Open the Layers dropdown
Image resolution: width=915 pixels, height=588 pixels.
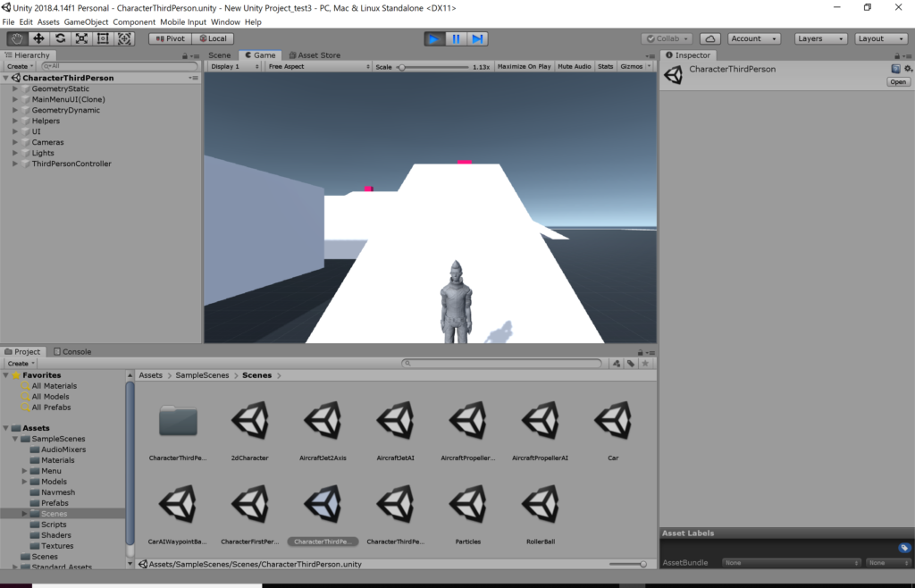[x=820, y=38]
